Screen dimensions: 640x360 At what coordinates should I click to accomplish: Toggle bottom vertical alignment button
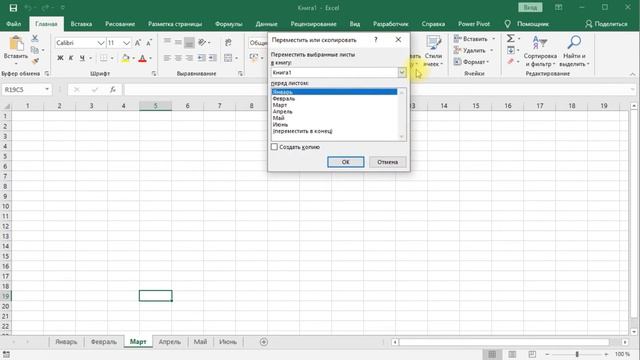[x=189, y=42]
